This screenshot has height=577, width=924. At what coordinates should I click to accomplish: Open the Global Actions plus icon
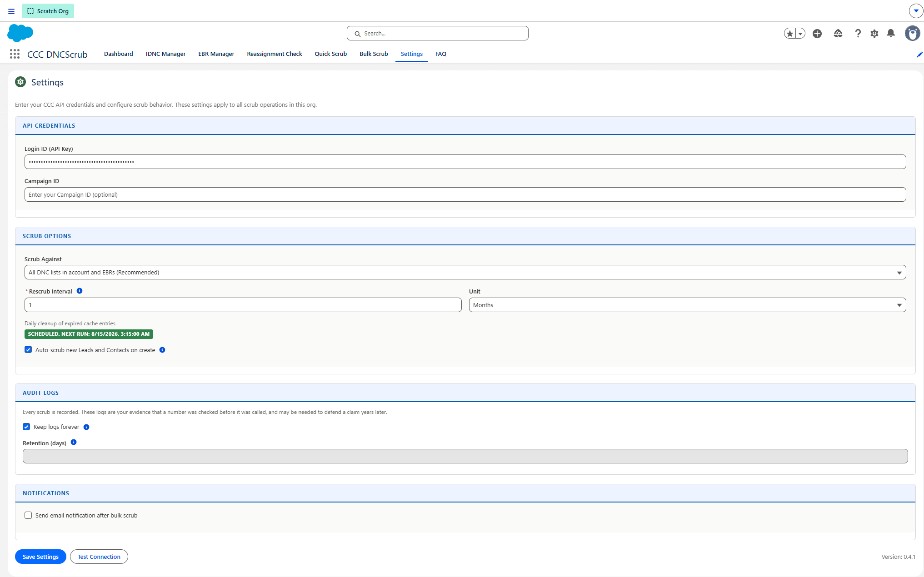tap(817, 34)
